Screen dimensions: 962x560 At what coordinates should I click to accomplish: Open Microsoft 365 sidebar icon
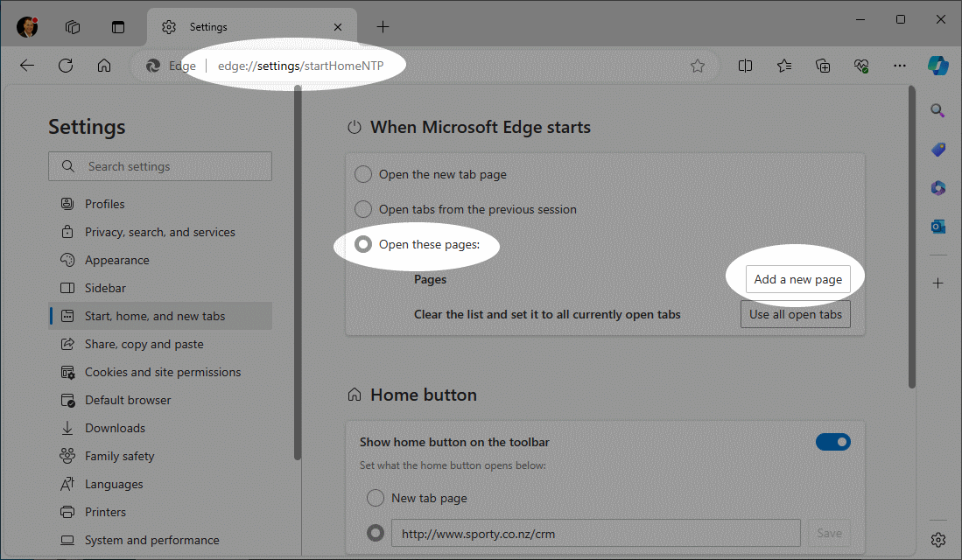937,188
